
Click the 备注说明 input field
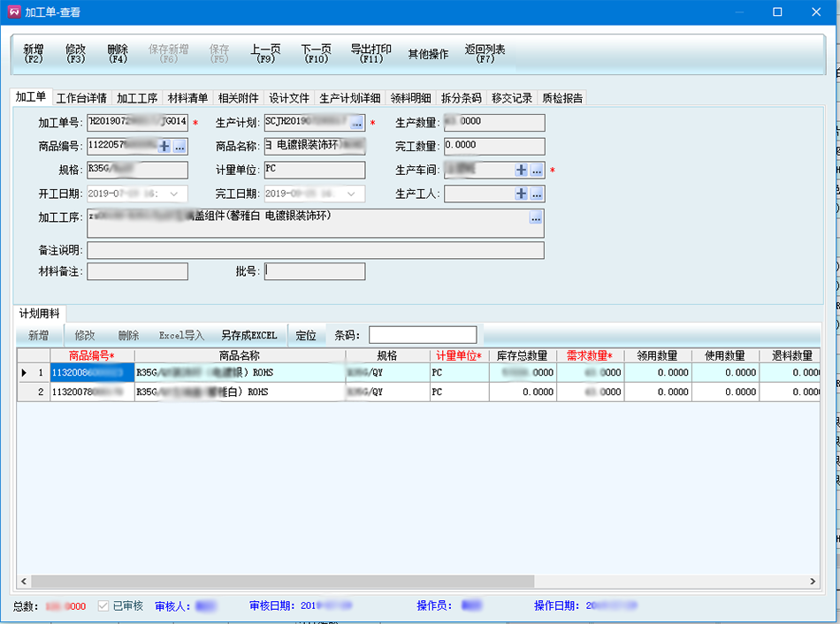pyautogui.click(x=316, y=250)
